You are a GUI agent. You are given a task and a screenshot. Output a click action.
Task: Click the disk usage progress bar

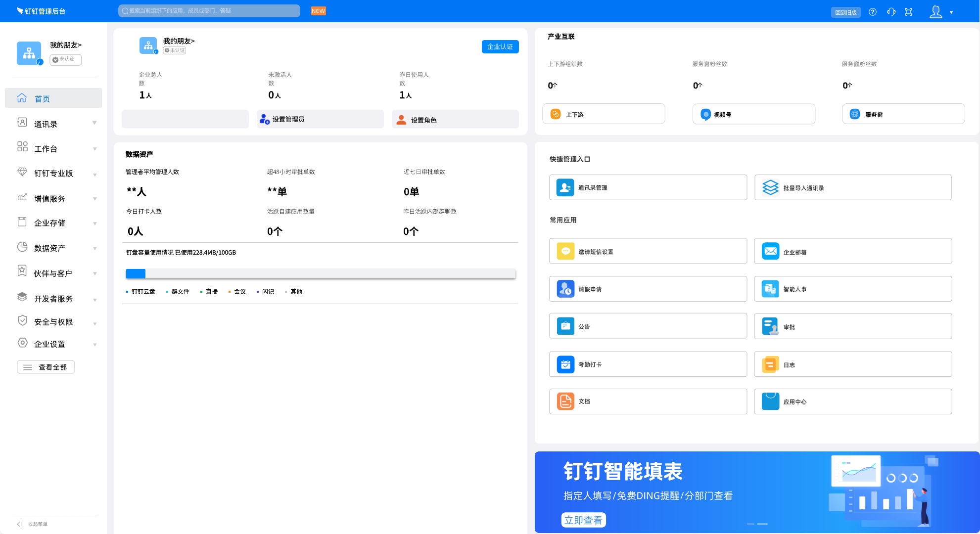tap(321, 273)
